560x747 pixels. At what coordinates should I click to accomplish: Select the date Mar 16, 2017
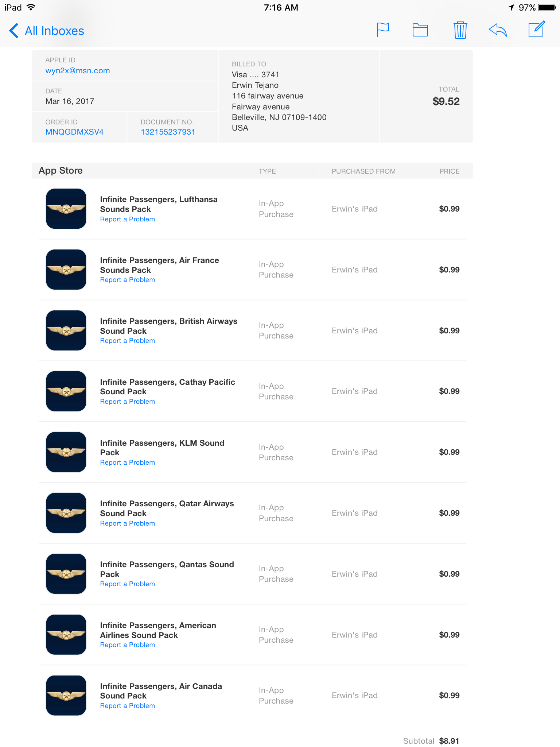70,101
